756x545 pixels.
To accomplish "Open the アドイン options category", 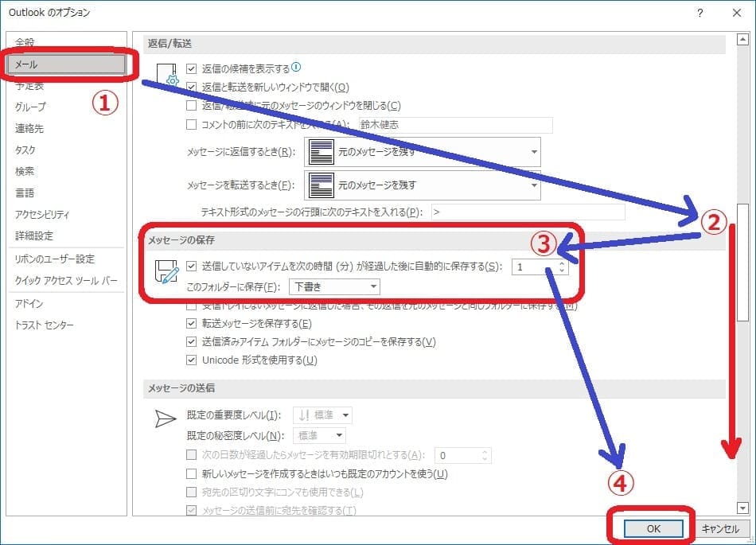I will [29, 303].
